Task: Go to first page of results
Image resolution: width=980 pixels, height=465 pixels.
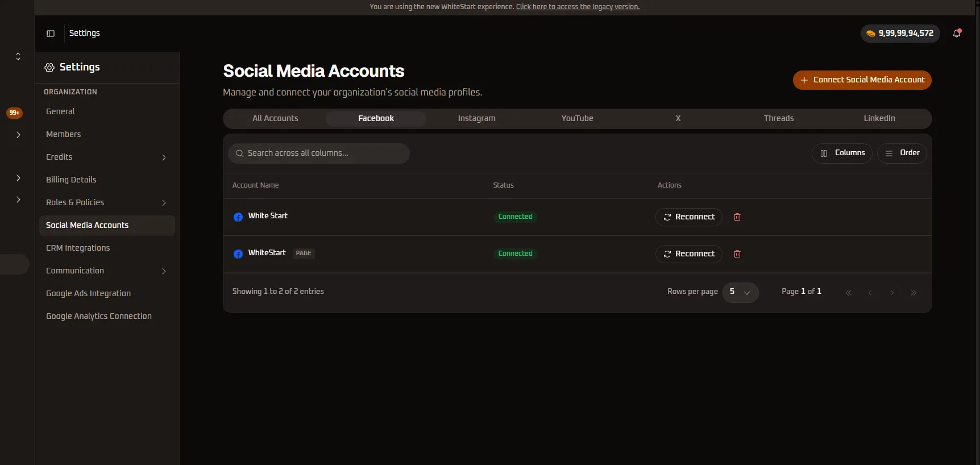Action: tap(848, 293)
